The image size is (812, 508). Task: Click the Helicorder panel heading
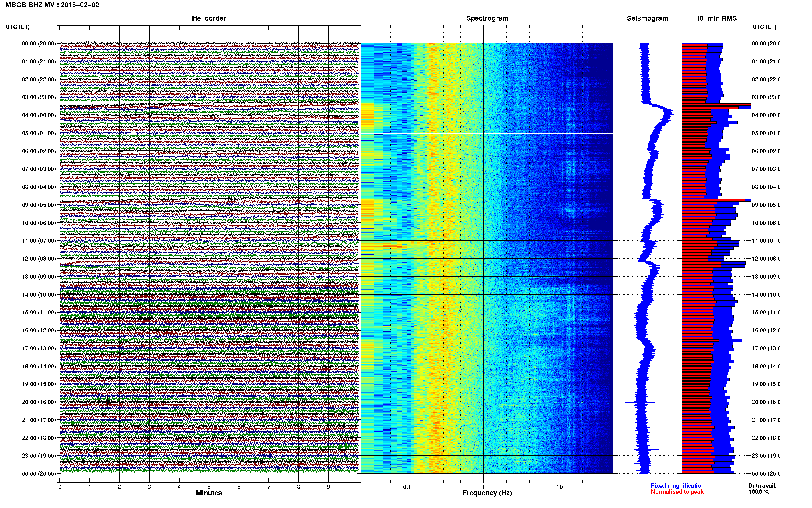tap(209, 18)
